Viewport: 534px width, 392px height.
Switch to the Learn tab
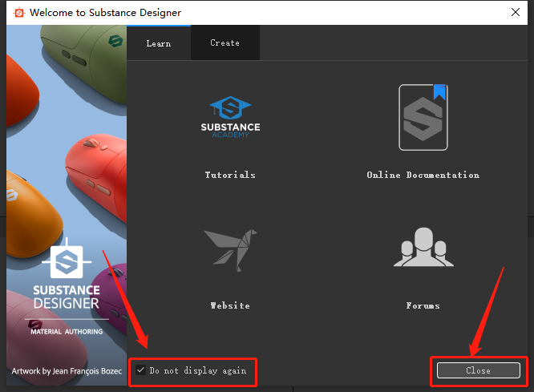159,43
